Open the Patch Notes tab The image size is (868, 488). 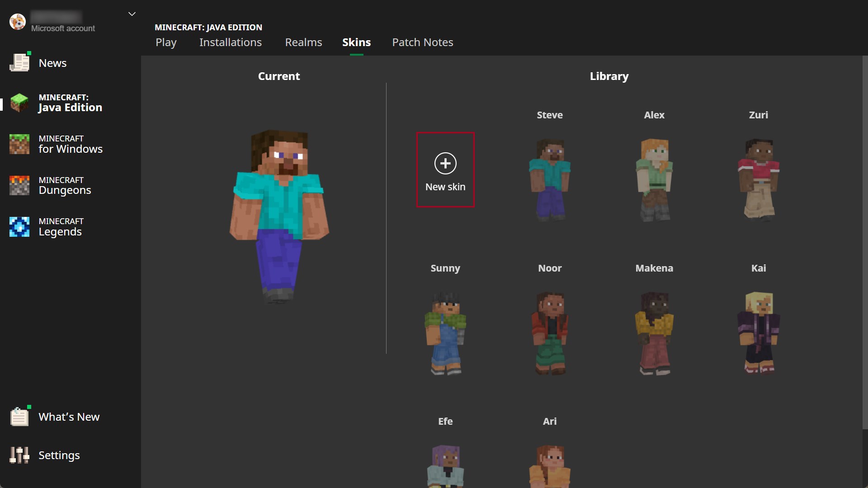tap(423, 42)
